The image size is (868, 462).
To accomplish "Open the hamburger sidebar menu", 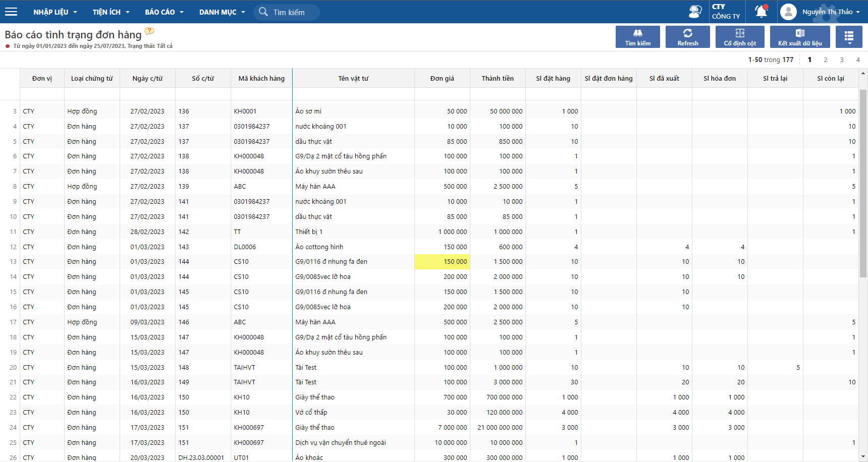I will point(11,12).
